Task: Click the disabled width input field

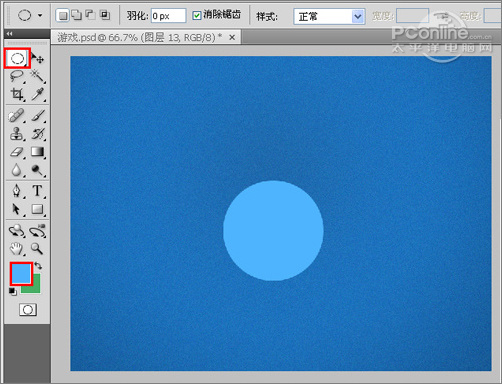Action: (x=412, y=16)
